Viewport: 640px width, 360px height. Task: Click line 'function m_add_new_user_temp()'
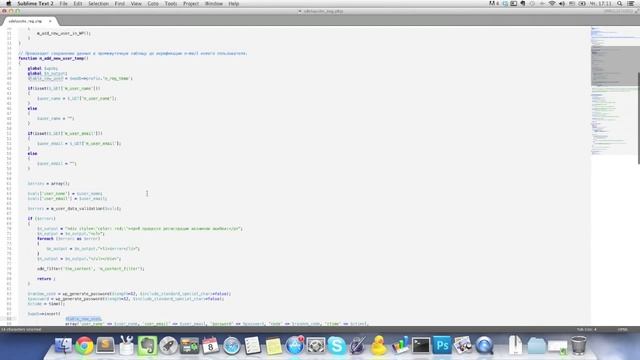[x=53, y=58]
